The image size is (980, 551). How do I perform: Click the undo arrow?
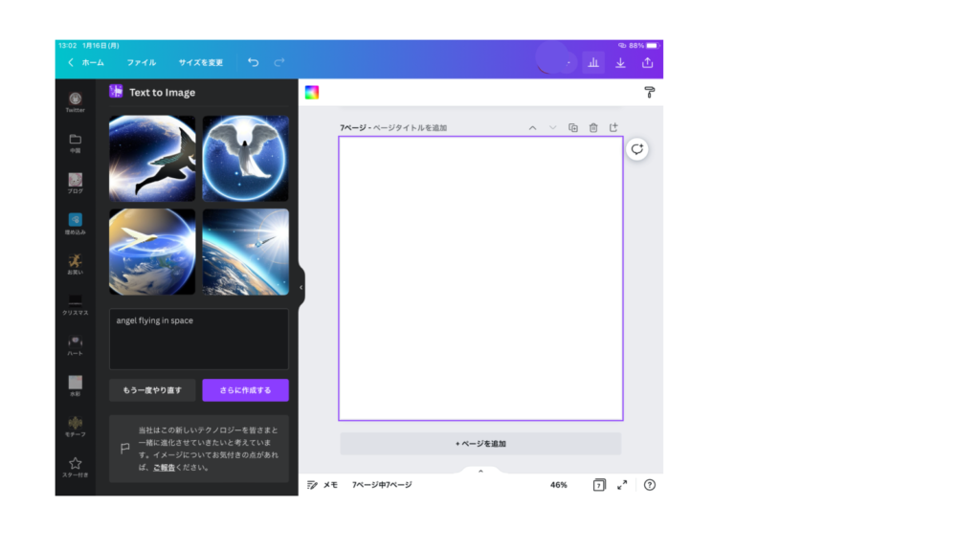click(253, 62)
